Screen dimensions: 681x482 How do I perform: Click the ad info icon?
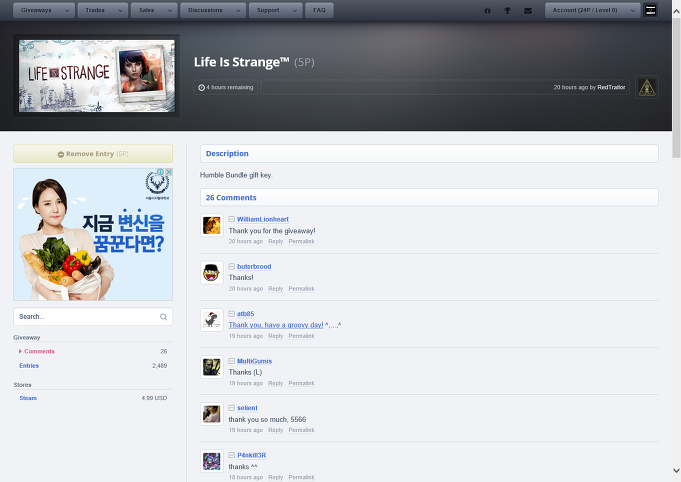point(161,172)
